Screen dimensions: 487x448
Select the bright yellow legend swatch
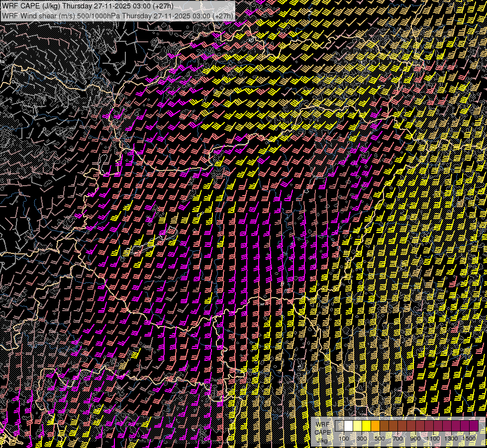(366, 426)
